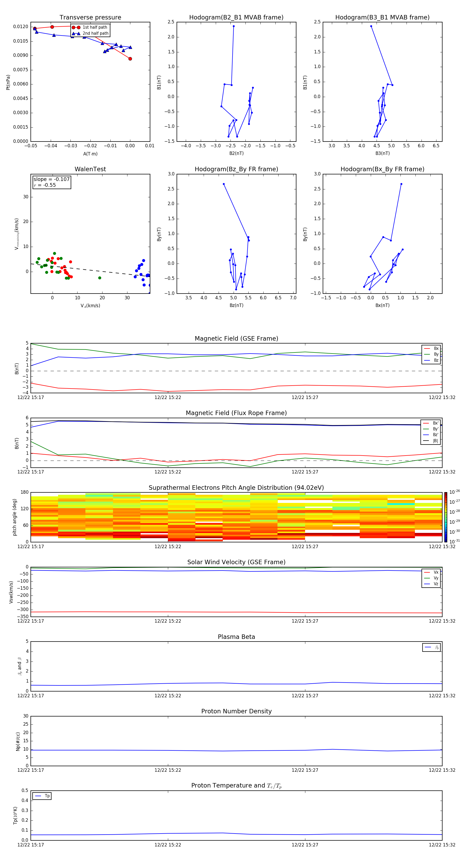Click the 'Suprathermal Electrons Pitch Angle Distribution' title
The height and width of the screenshot is (868, 473).
[236, 488]
